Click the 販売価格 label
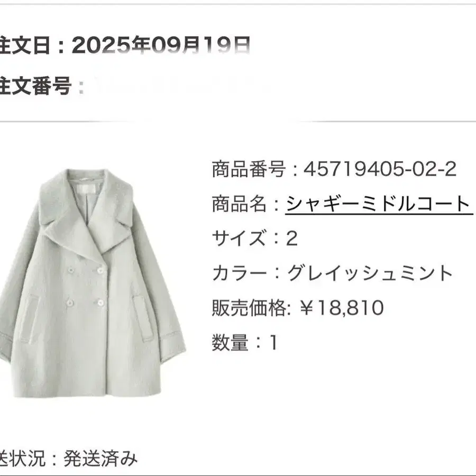This screenshot has width=476, height=476. coord(249,307)
